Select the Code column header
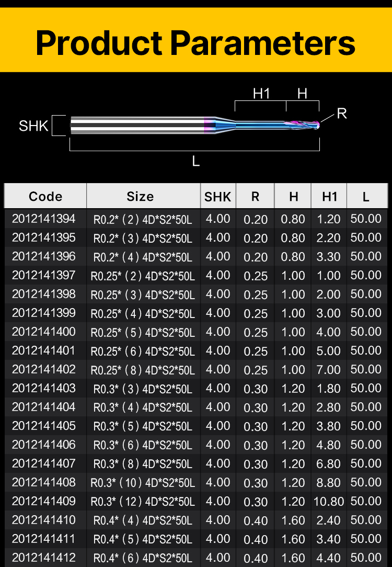 (45, 197)
